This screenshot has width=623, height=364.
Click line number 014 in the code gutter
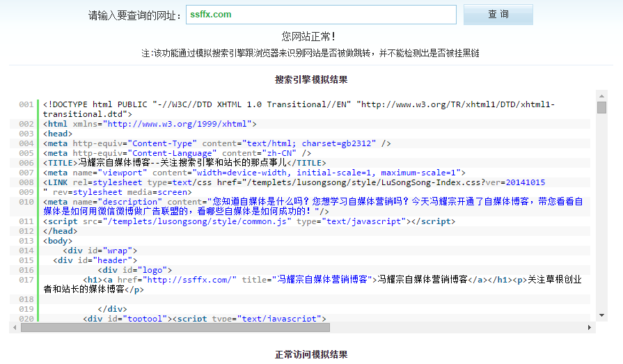(26, 251)
